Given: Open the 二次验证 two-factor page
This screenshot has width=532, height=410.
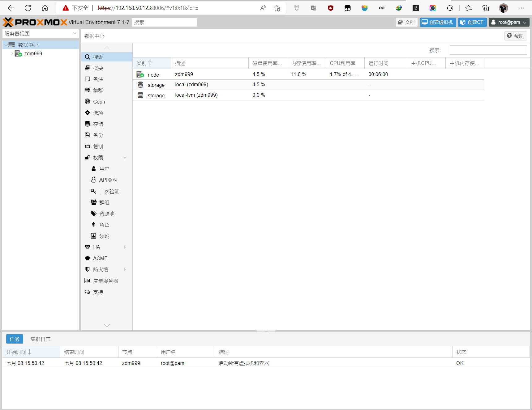Looking at the screenshot, I should (109, 191).
